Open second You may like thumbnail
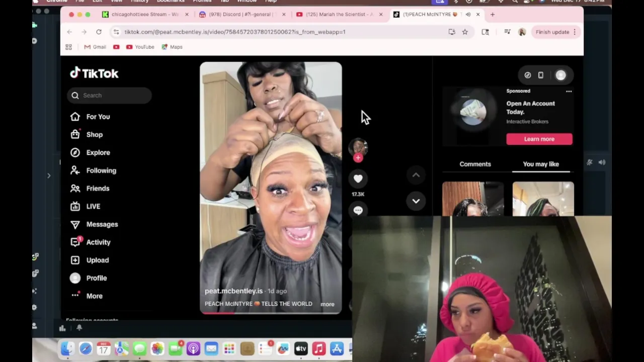This screenshot has height=362, width=644. (543, 199)
